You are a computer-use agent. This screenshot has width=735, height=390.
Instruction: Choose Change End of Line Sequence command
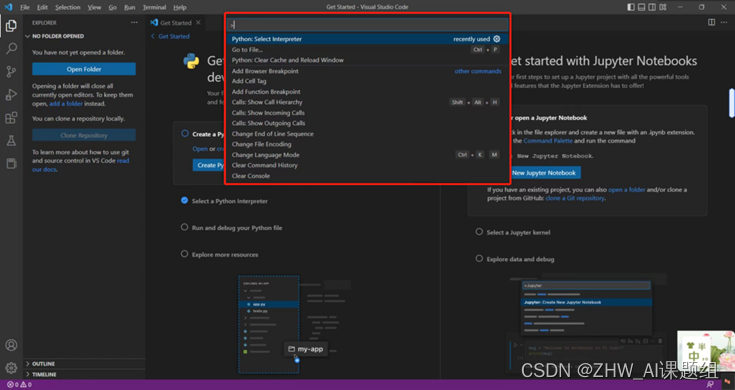click(x=368, y=134)
